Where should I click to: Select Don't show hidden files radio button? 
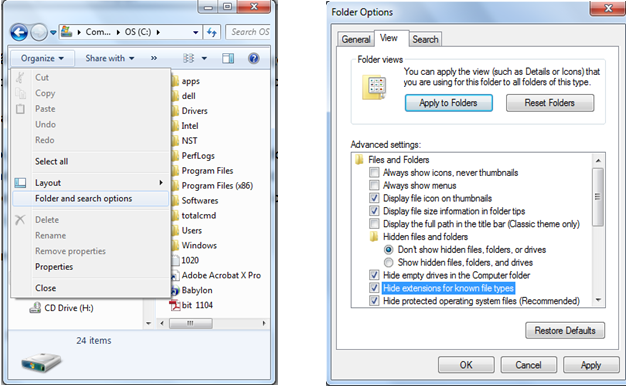coord(388,250)
